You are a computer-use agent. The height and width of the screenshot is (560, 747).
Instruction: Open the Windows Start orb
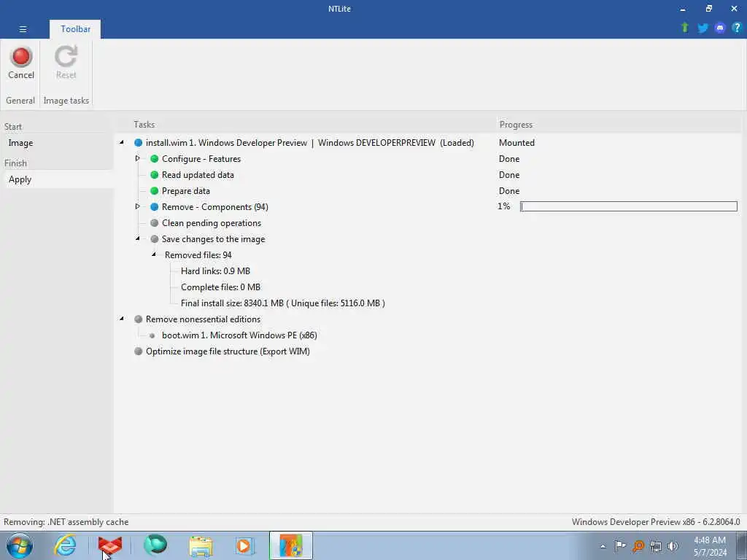(x=20, y=545)
